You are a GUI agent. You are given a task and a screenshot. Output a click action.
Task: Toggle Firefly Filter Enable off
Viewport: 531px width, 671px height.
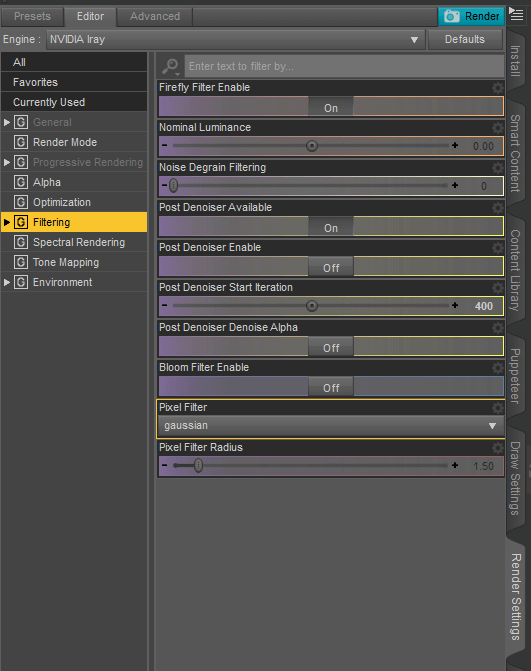coord(331,107)
